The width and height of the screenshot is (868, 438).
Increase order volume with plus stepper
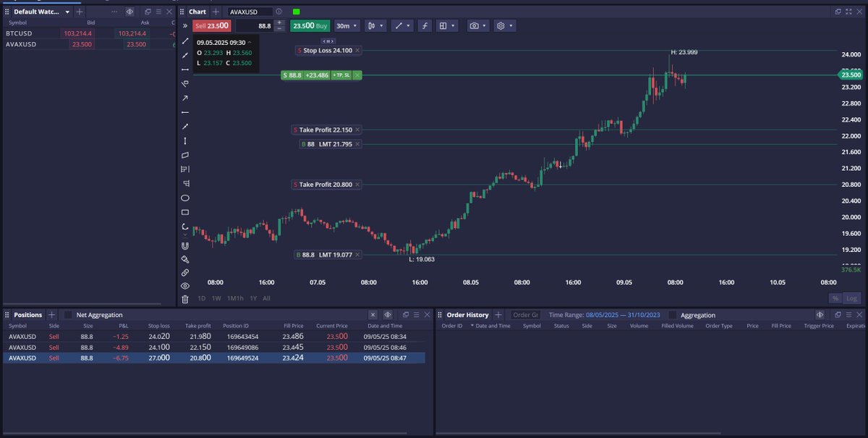click(279, 22)
